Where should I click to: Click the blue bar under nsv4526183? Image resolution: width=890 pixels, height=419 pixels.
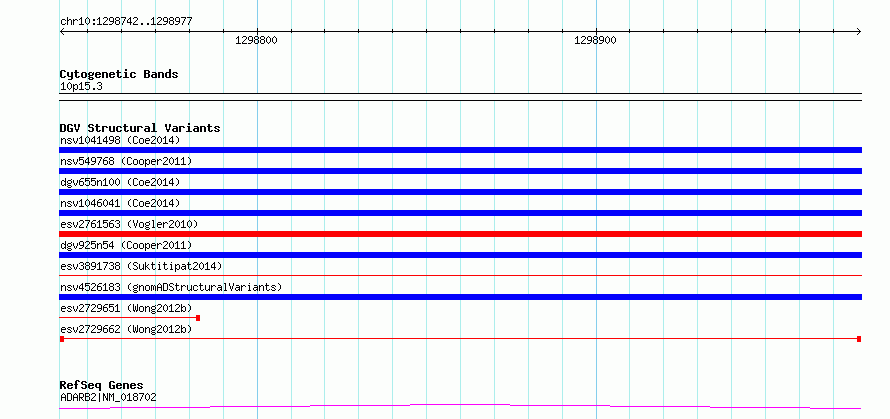[x=460, y=297]
